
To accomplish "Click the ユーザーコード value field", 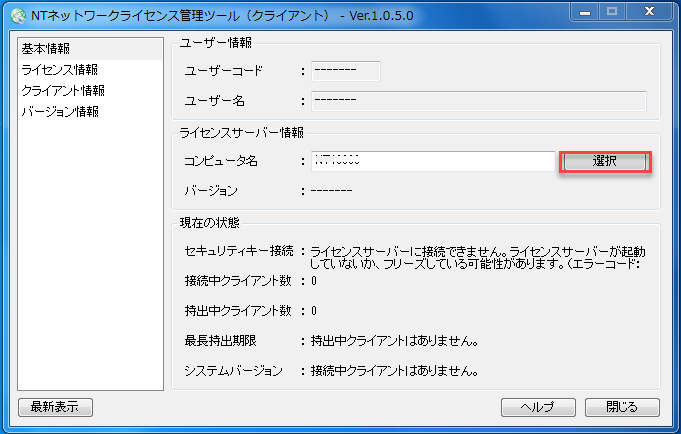I will [x=346, y=71].
